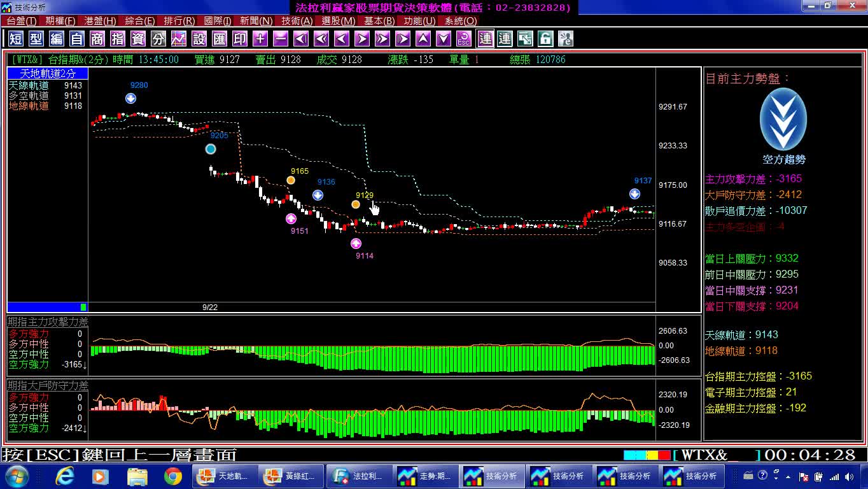Click the 印 print toolbar icon

tap(240, 39)
